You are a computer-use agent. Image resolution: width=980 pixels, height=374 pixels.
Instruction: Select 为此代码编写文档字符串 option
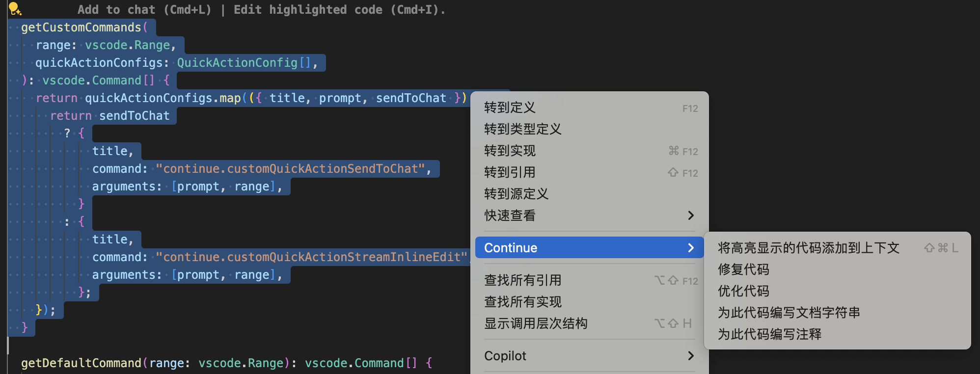789,313
